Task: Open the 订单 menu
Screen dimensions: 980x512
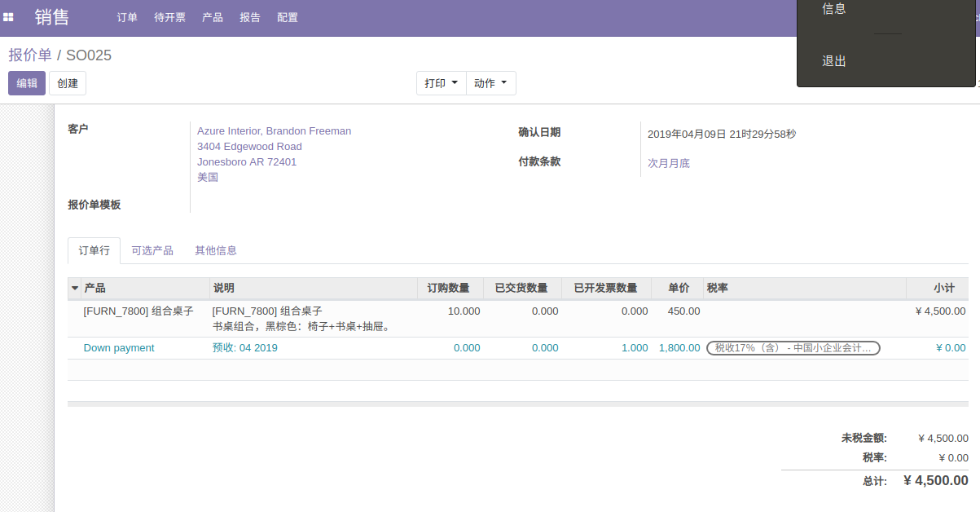Action: [x=127, y=17]
